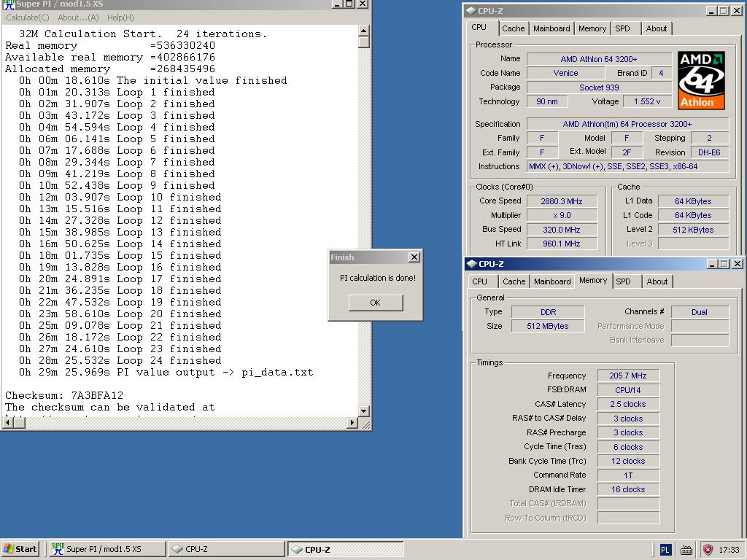
Task: Click the Bus Speed value 320.0 MHz
Action: 562,230
